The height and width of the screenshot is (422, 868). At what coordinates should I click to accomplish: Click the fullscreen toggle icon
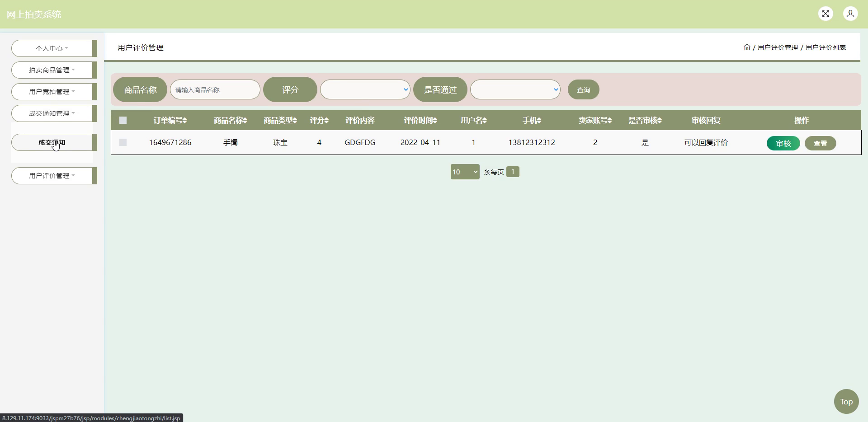(x=826, y=14)
